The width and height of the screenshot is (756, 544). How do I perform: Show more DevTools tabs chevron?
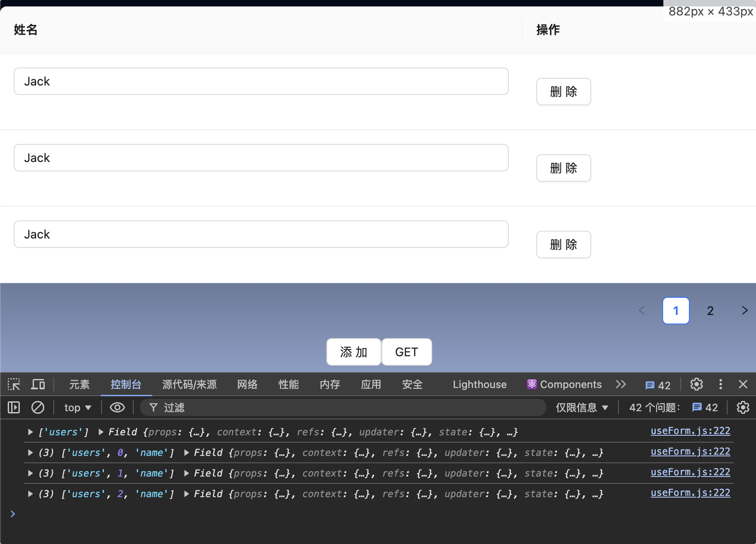coord(621,384)
